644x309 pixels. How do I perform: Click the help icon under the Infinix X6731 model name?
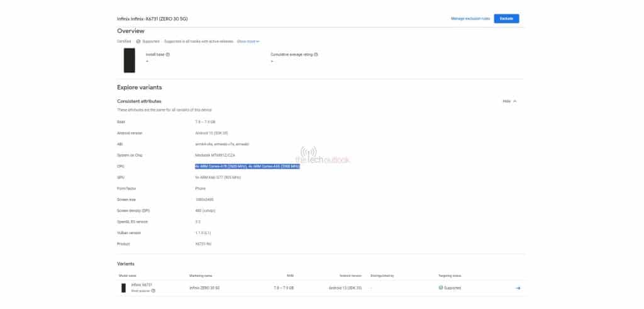tap(153, 291)
